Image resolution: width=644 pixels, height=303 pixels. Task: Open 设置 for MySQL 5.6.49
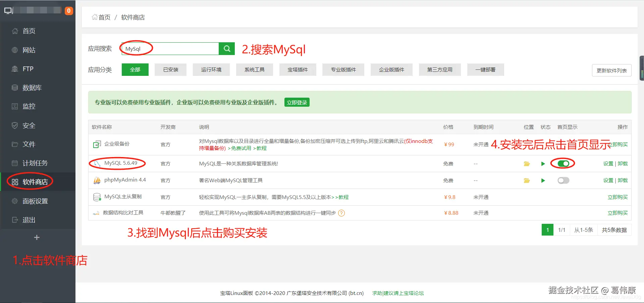(x=608, y=164)
